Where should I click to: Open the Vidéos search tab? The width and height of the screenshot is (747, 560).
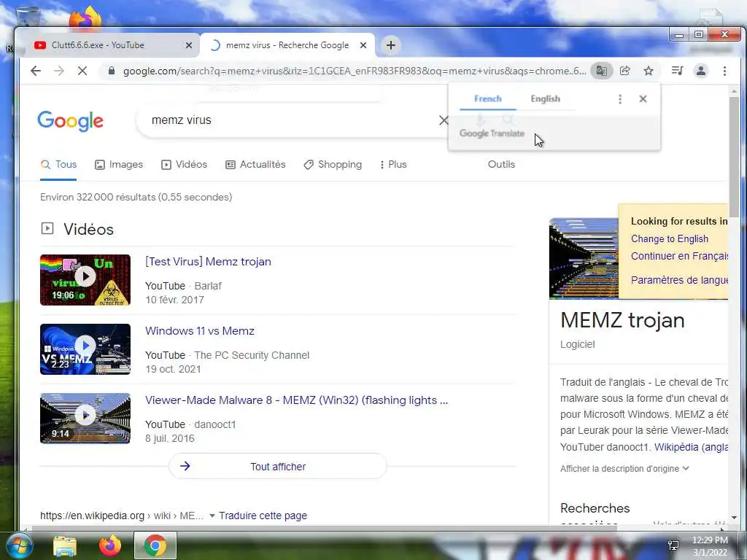(x=184, y=164)
